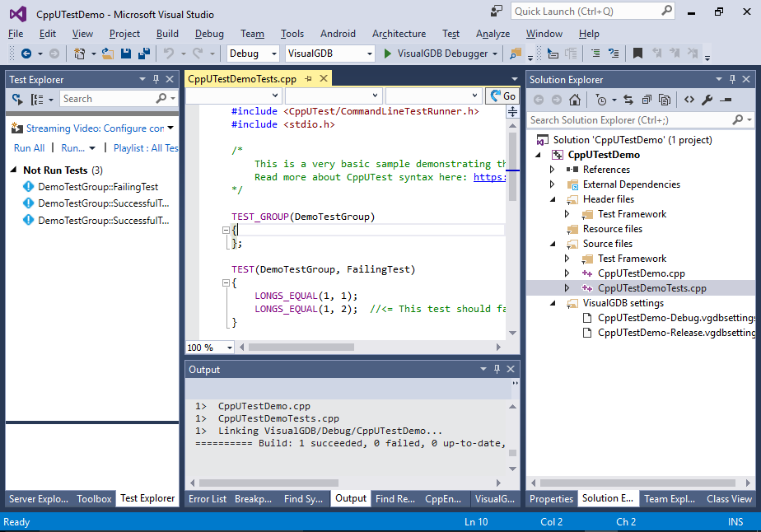Open the Debug configuration dropdown
Screen dimensions: 761x532
click(x=254, y=54)
